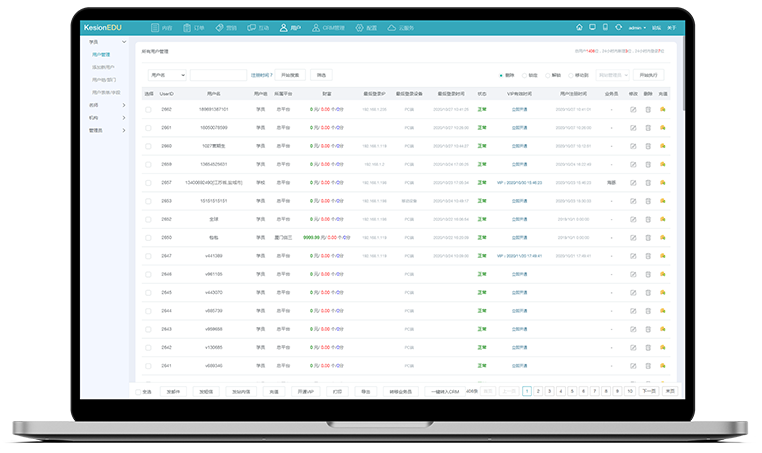Click edit icon for user 2644
Viewport: 762px width, 453px height.
[x=632, y=311]
